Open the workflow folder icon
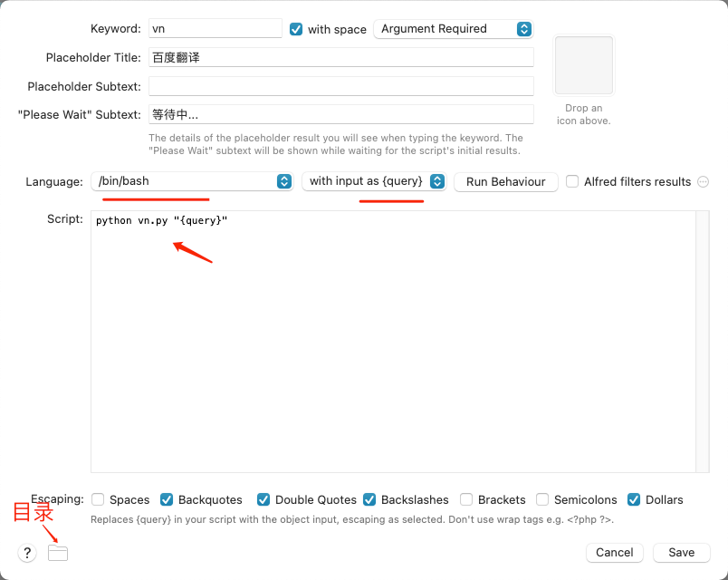 (58, 553)
